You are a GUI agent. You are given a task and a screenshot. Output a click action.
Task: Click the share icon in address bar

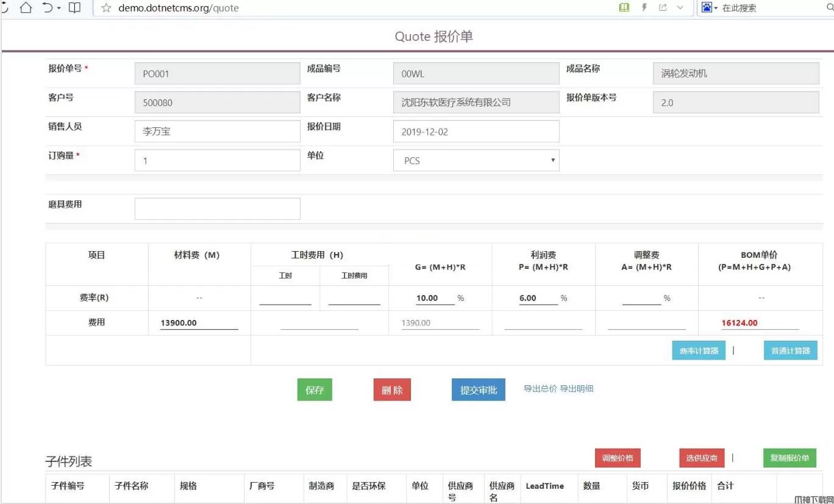click(x=663, y=7)
